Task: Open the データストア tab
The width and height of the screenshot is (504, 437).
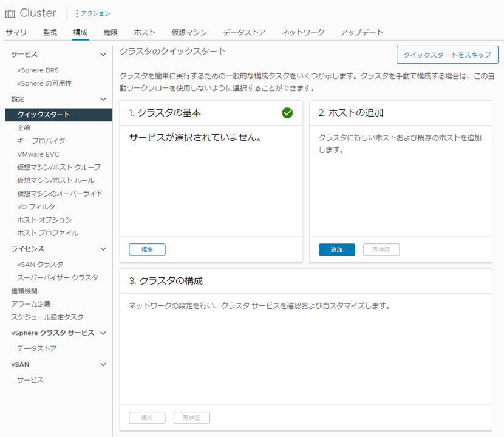Action: coord(244,32)
